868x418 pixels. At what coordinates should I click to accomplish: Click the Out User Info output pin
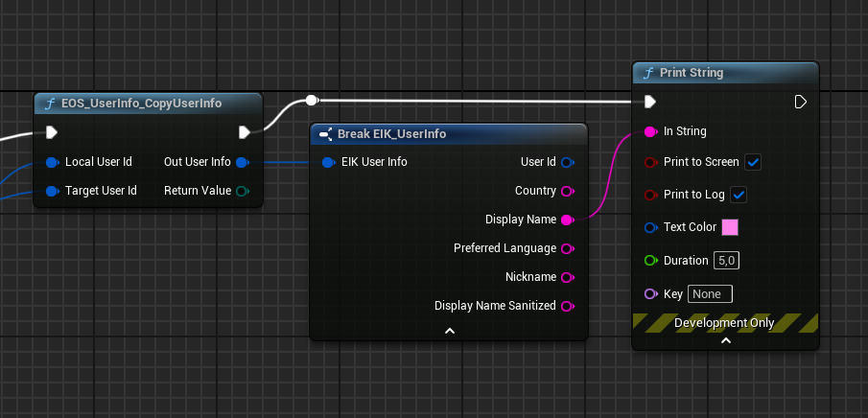[x=242, y=162]
